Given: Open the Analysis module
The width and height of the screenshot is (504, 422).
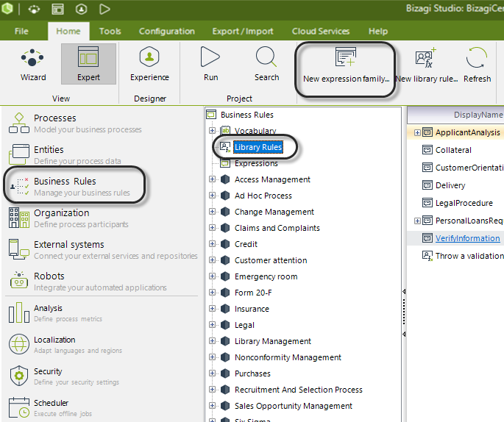Looking at the screenshot, I should click(55, 312).
